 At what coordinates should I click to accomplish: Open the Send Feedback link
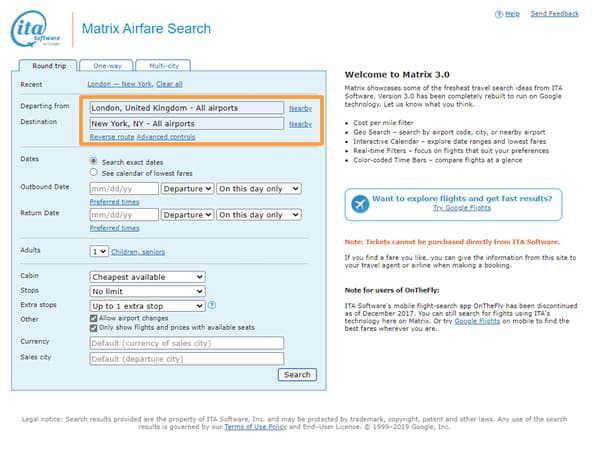[554, 14]
